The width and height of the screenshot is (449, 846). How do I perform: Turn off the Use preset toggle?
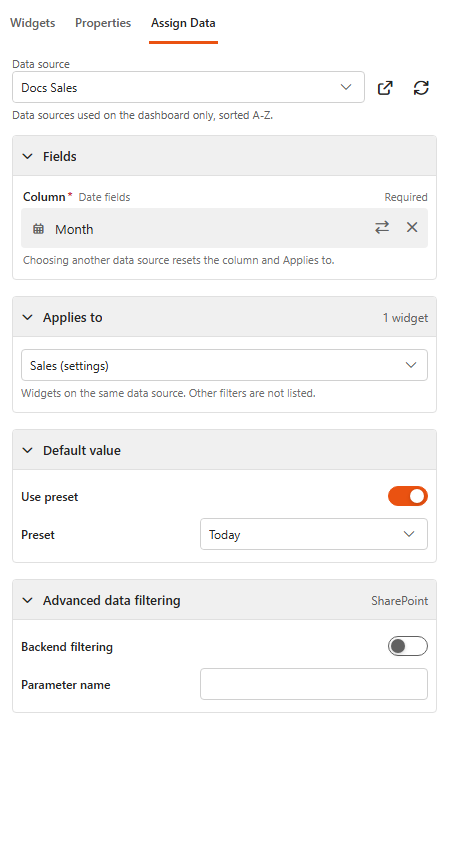407,496
